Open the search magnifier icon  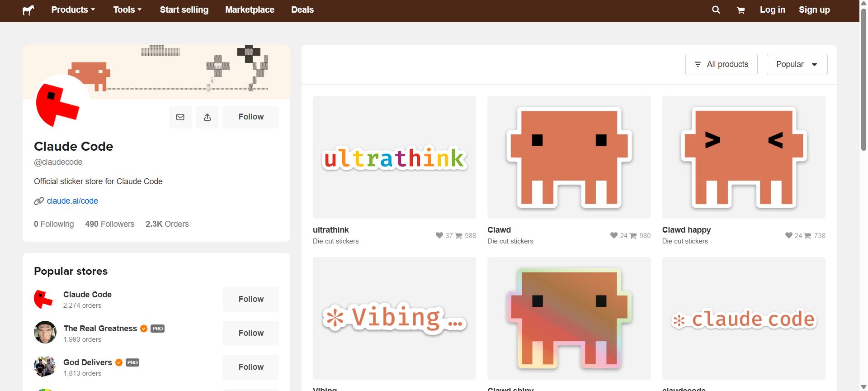click(x=716, y=10)
